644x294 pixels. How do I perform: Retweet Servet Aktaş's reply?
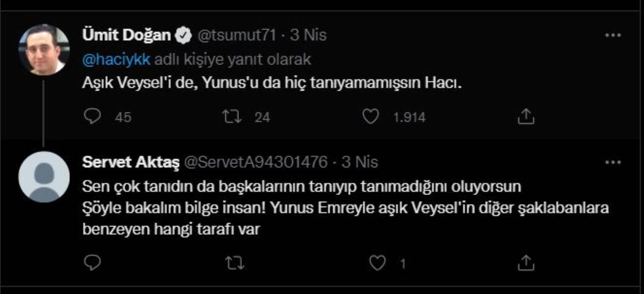pos(232,263)
